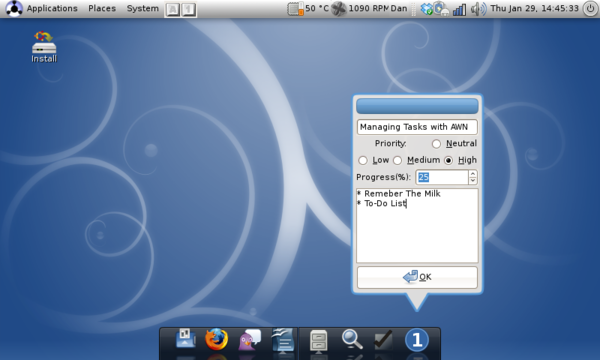Open the Install desktop icon
The height and width of the screenshot is (360, 600).
tap(44, 47)
